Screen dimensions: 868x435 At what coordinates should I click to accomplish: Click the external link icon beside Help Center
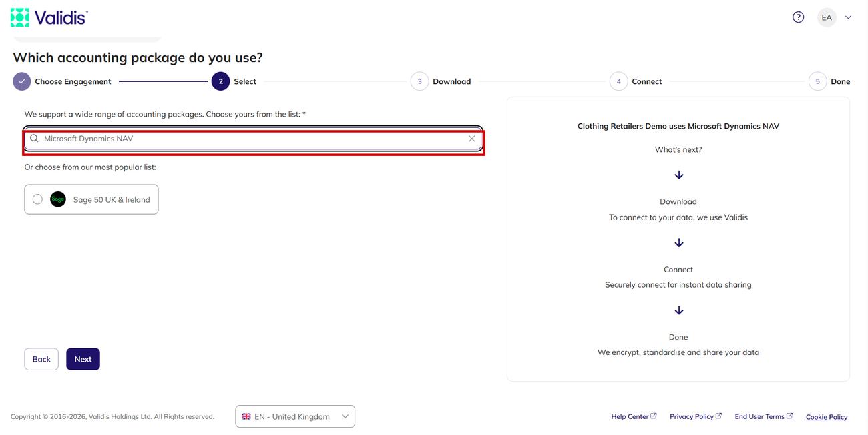point(654,416)
